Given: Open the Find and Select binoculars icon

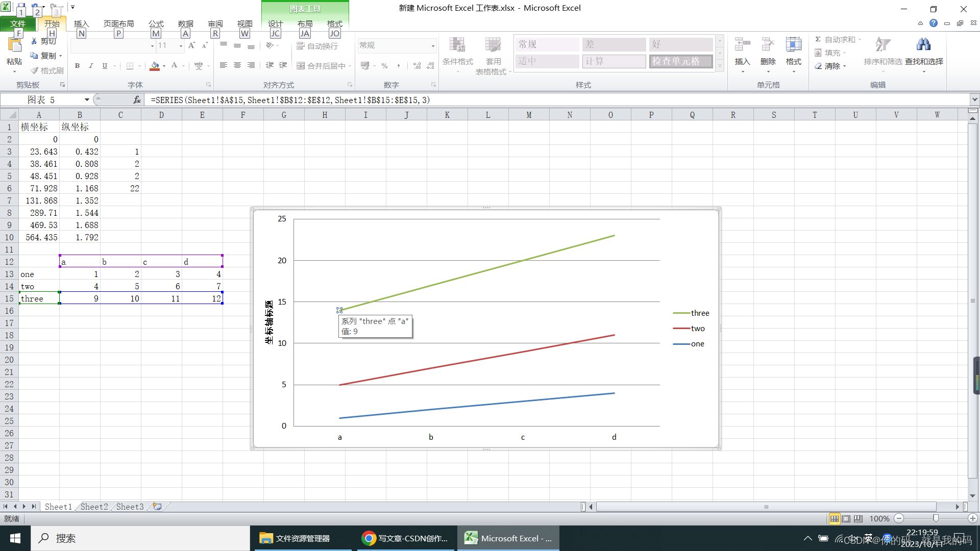Looking at the screenshot, I should [923, 45].
